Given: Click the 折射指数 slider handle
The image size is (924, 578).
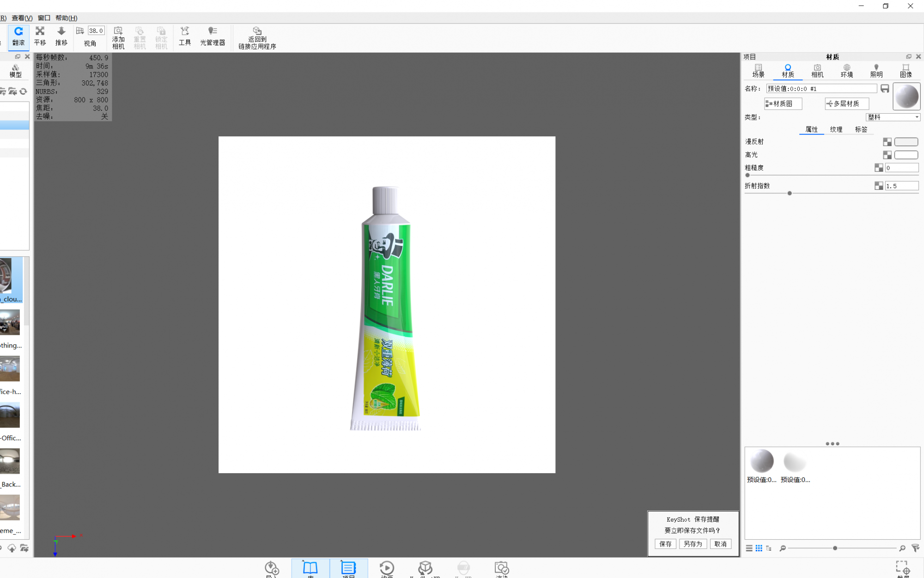Looking at the screenshot, I should click(790, 193).
